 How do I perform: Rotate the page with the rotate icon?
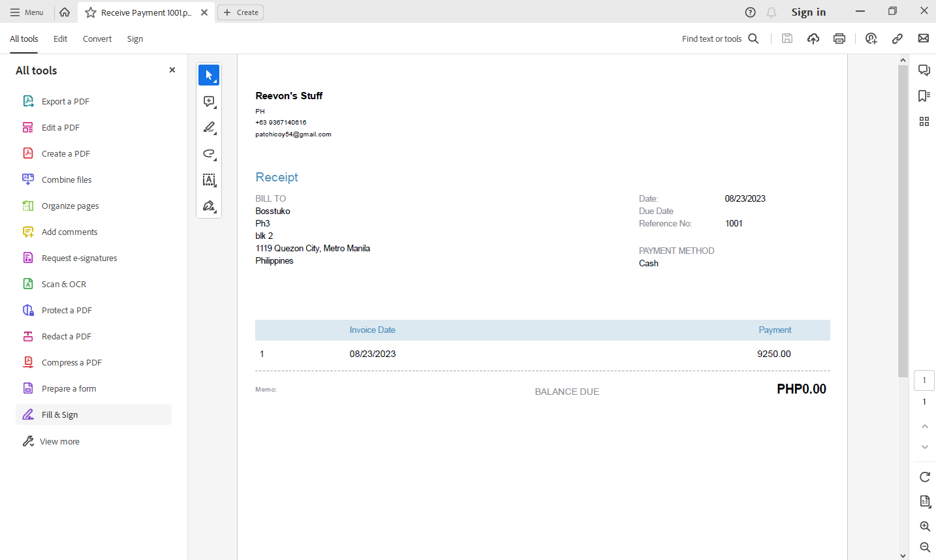point(924,477)
